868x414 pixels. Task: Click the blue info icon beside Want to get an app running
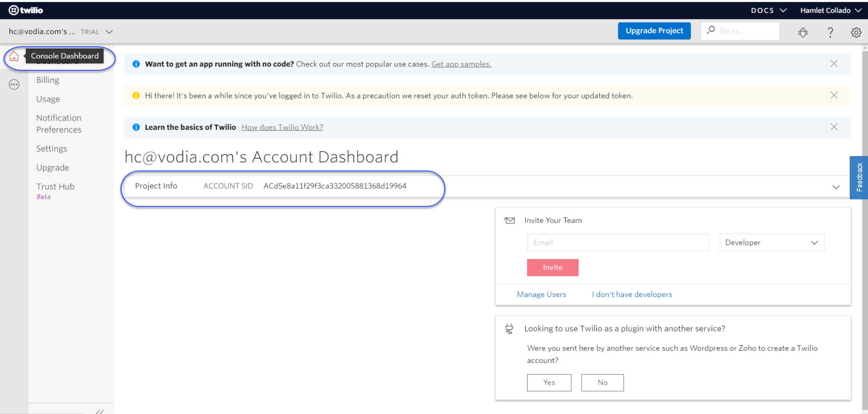(x=136, y=64)
